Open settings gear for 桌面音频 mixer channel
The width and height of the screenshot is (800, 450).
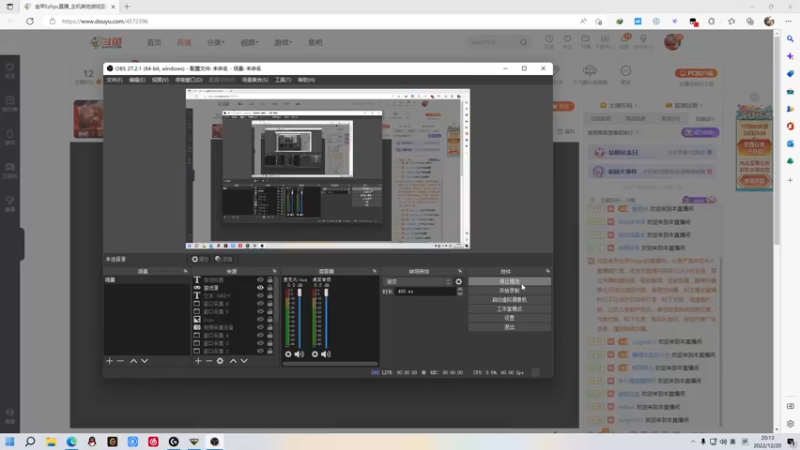click(x=315, y=354)
